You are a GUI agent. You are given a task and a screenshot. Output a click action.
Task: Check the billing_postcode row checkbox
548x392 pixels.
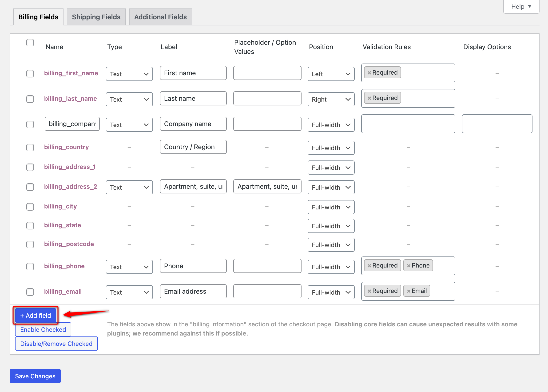pos(30,244)
